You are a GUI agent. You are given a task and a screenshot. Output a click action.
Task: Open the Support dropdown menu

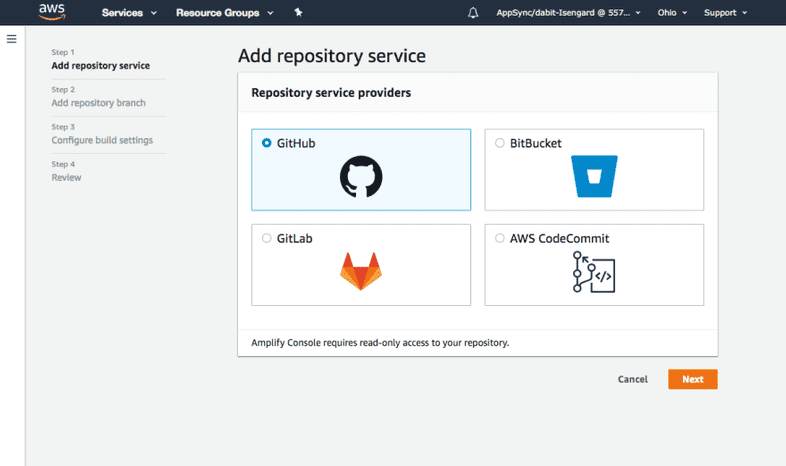(x=725, y=13)
